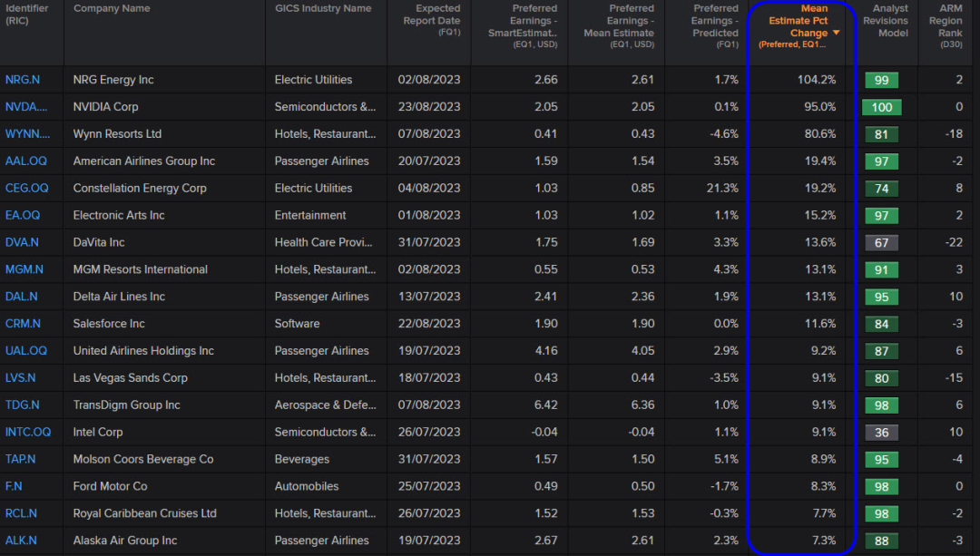
Task: Click the 104.2% mean estimate change value
Action: click(x=817, y=80)
